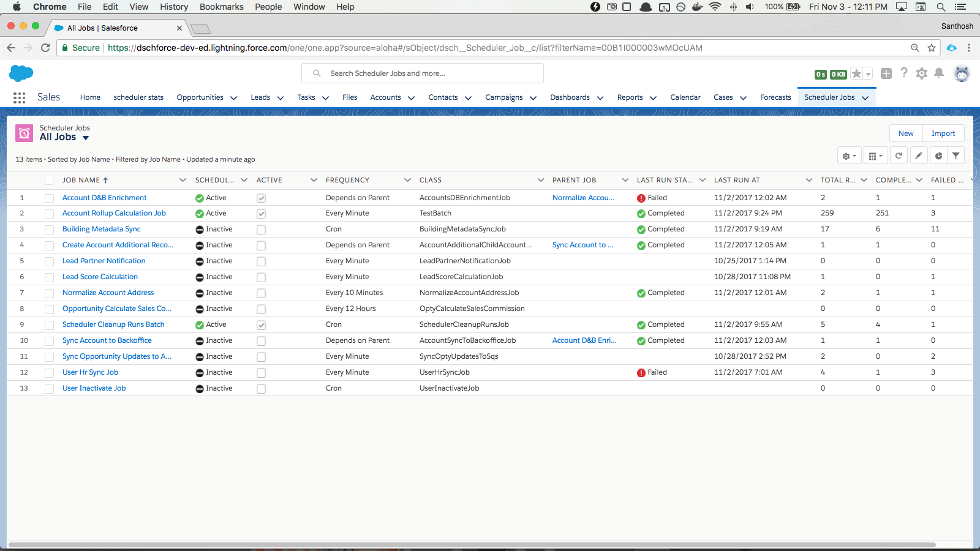
Task: Click the pencil edit list icon
Action: click(x=919, y=156)
